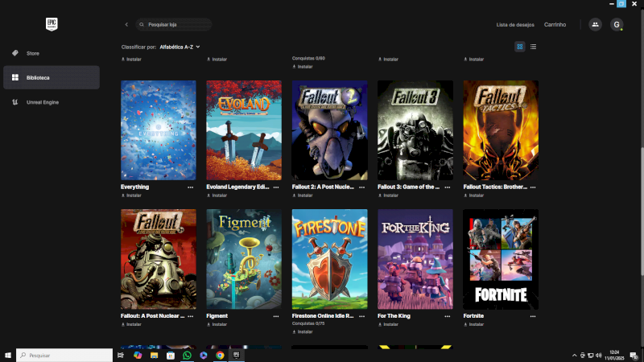This screenshot has width=644, height=362.
Task: Open the G profile avatar menu
Action: click(x=617, y=25)
